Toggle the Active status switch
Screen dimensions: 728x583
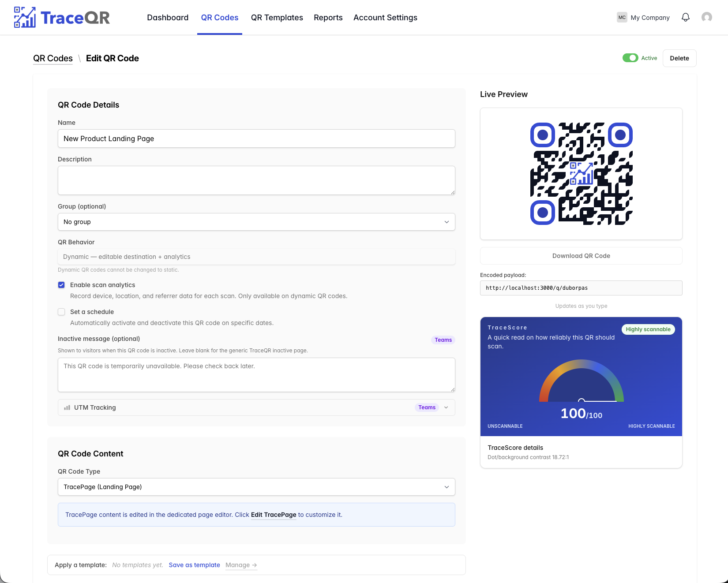click(x=630, y=58)
